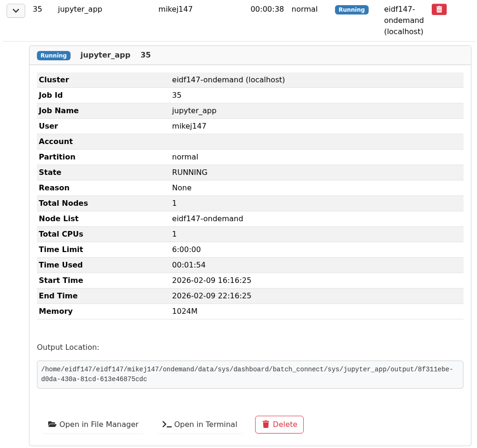Click job ID '35' in the job row
The height and width of the screenshot is (448, 477).
[37, 9]
